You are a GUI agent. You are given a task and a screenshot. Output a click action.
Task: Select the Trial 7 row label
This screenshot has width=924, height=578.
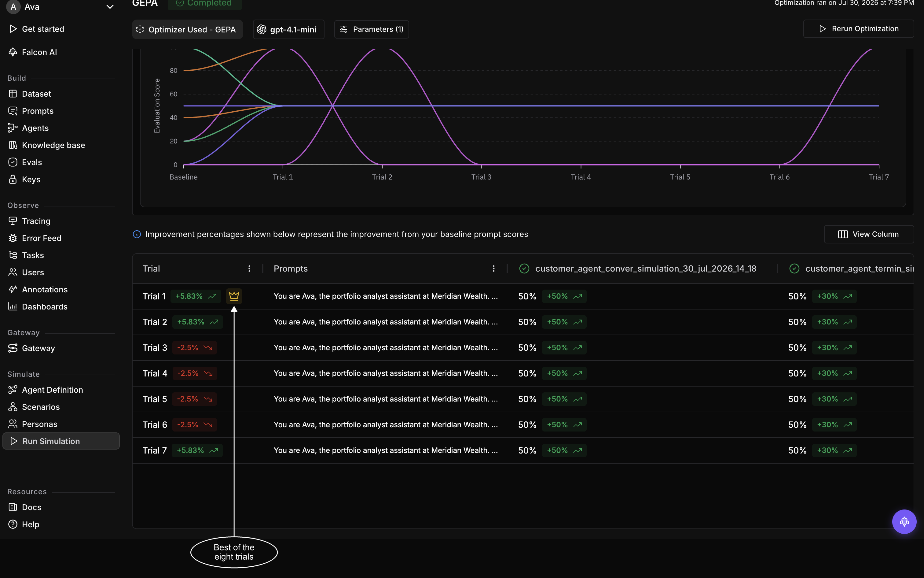(x=155, y=450)
